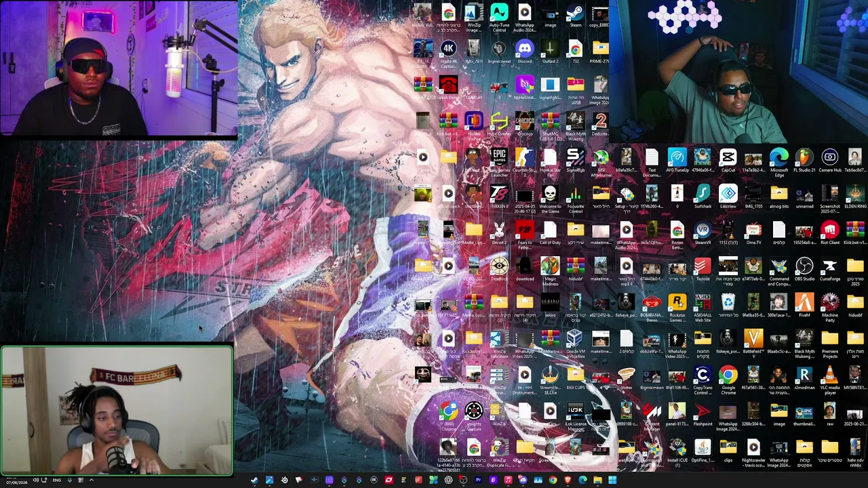The width and height of the screenshot is (868, 488).
Task: Open the Premiere Projects folder
Action: [829, 345]
